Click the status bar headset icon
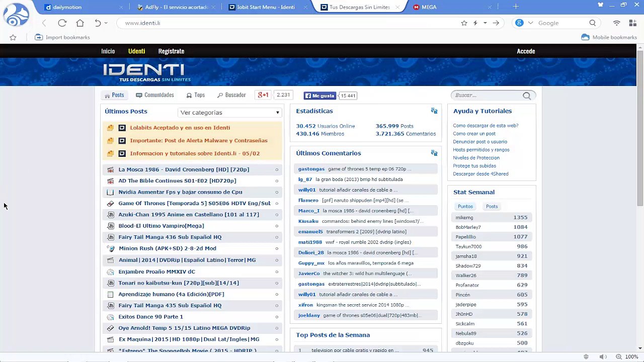644x362 pixels. 586,356
